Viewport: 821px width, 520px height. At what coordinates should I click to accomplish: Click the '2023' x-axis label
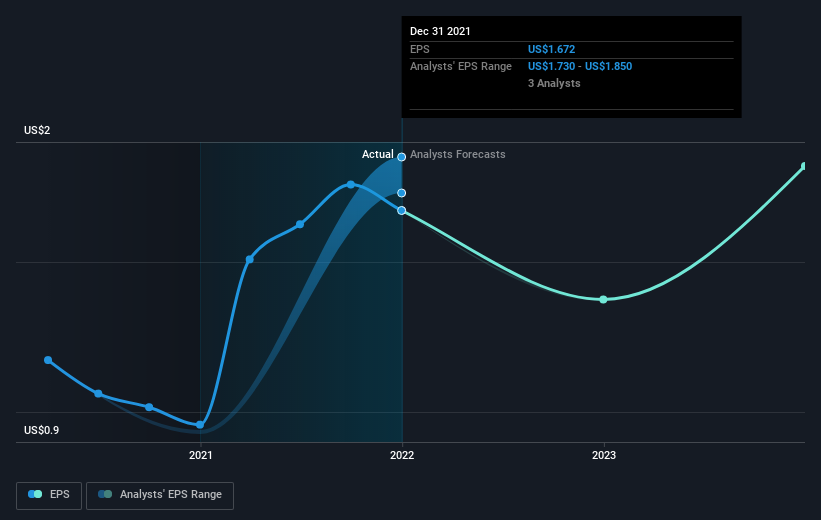604,456
